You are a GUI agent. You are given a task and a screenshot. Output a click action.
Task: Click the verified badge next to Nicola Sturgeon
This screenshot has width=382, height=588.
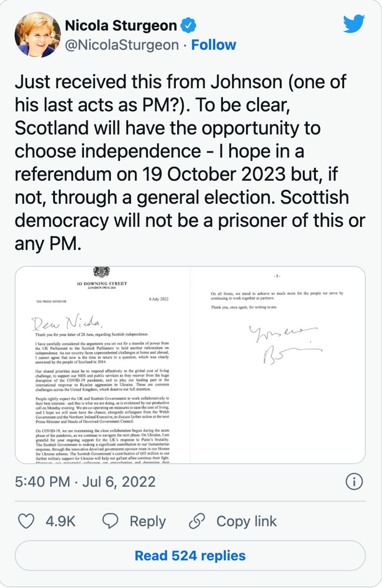(189, 25)
